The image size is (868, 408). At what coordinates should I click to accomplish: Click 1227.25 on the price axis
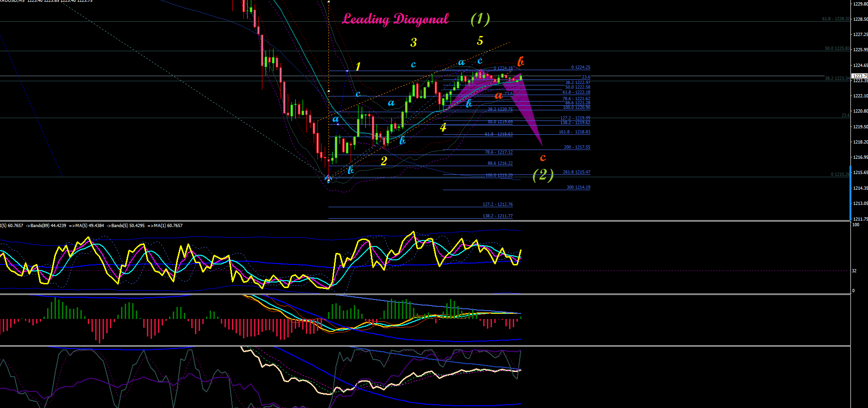coord(860,35)
